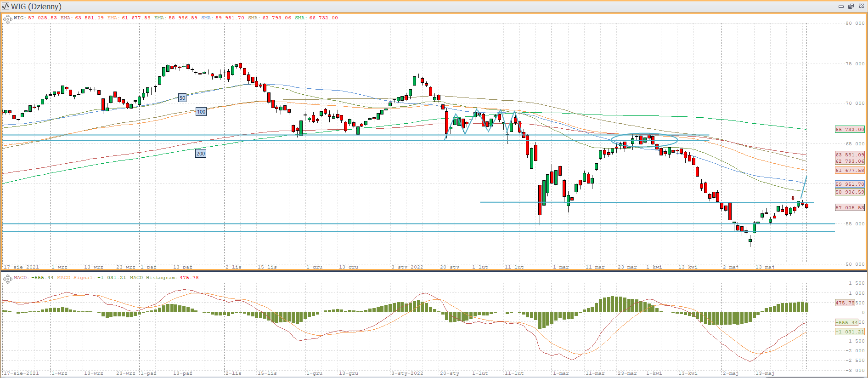This screenshot has width=868, height=378.
Task: Close the WIG chart window
Action: 861,6
